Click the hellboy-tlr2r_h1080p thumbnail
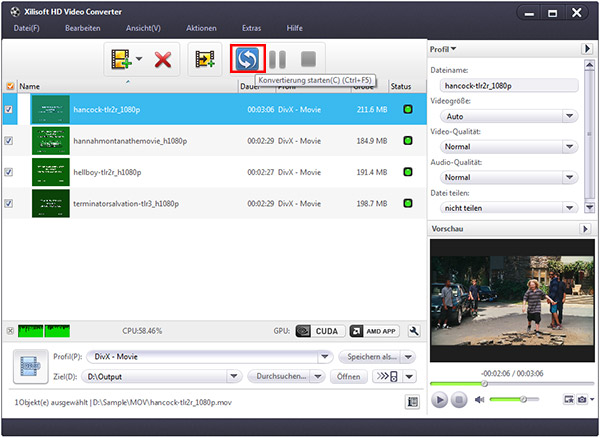 (51, 172)
